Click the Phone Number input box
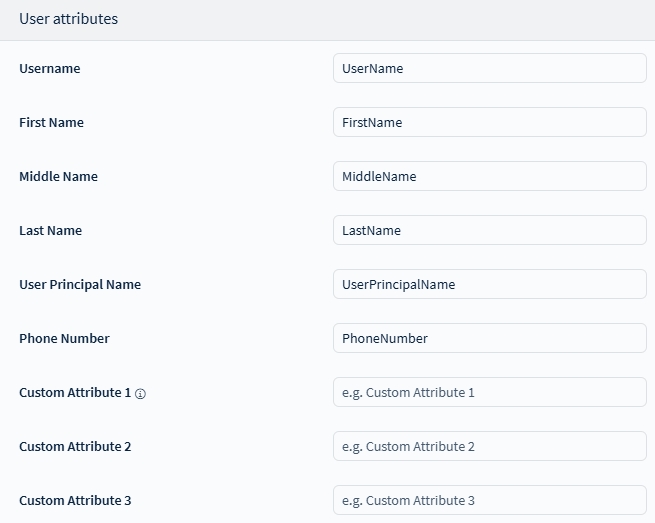This screenshot has height=523, width=655. click(489, 339)
